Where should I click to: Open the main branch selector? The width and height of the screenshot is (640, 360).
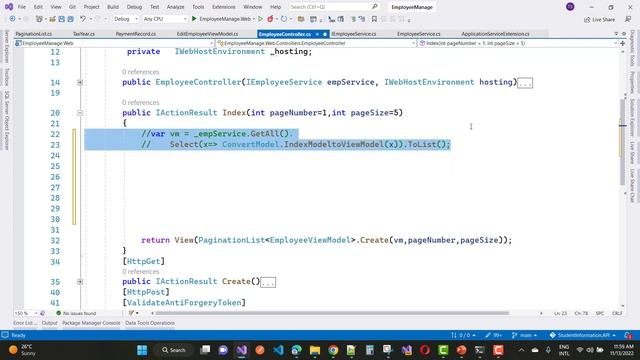point(524,335)
